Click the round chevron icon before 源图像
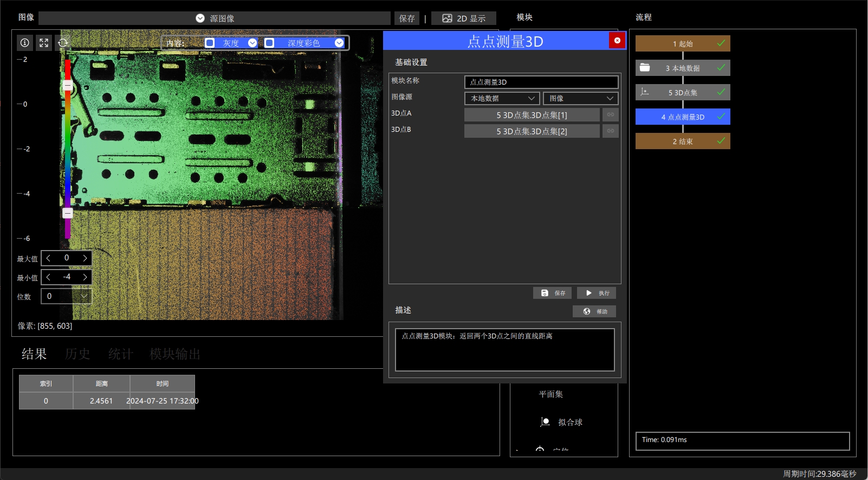Screen dimensions: 868x480 coord(200,18)
